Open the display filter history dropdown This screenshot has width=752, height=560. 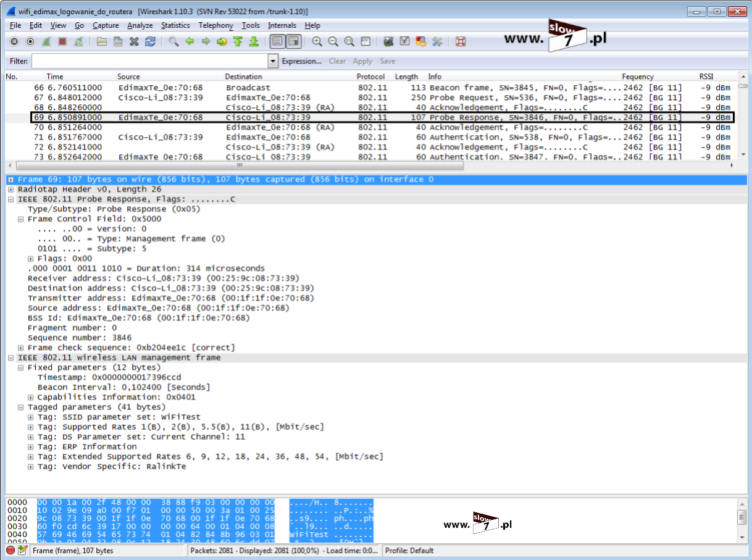pos(273,61)
